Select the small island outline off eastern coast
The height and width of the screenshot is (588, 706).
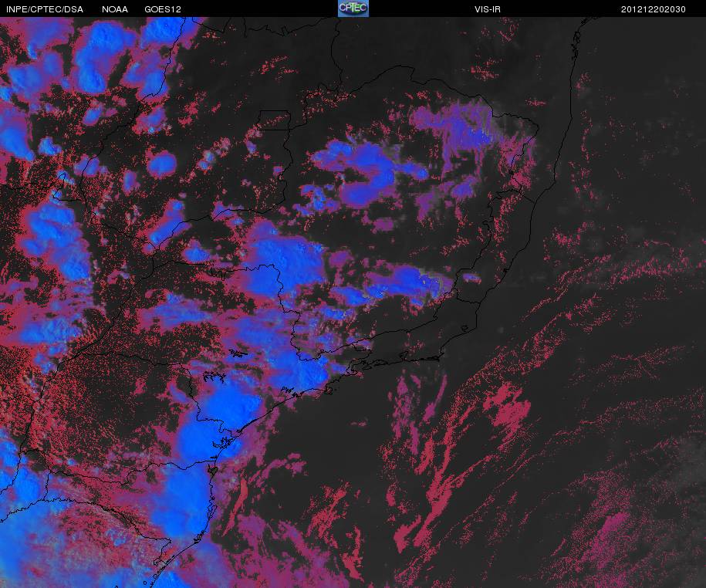tap(465, 329)
